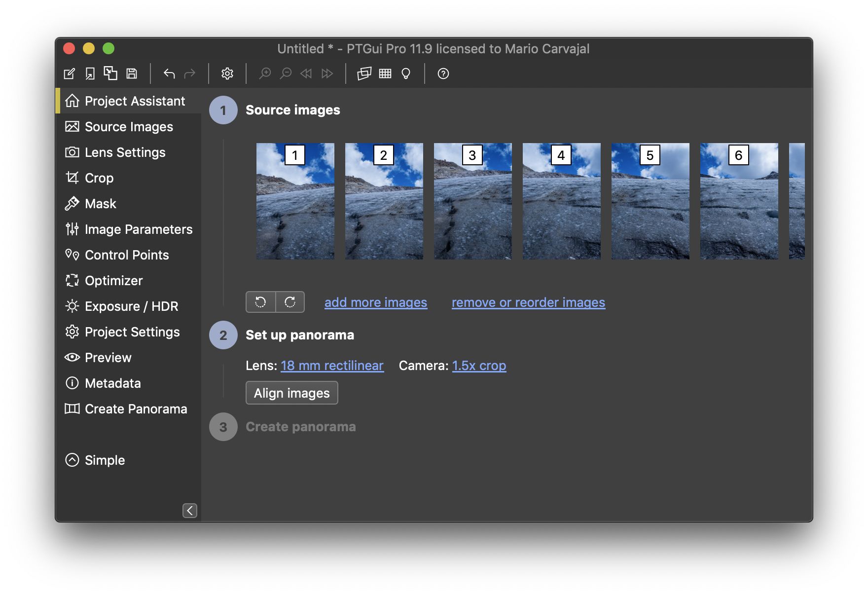Click the Next image fast-forward icon
868x595 pixels.
[x=327, y=74]
